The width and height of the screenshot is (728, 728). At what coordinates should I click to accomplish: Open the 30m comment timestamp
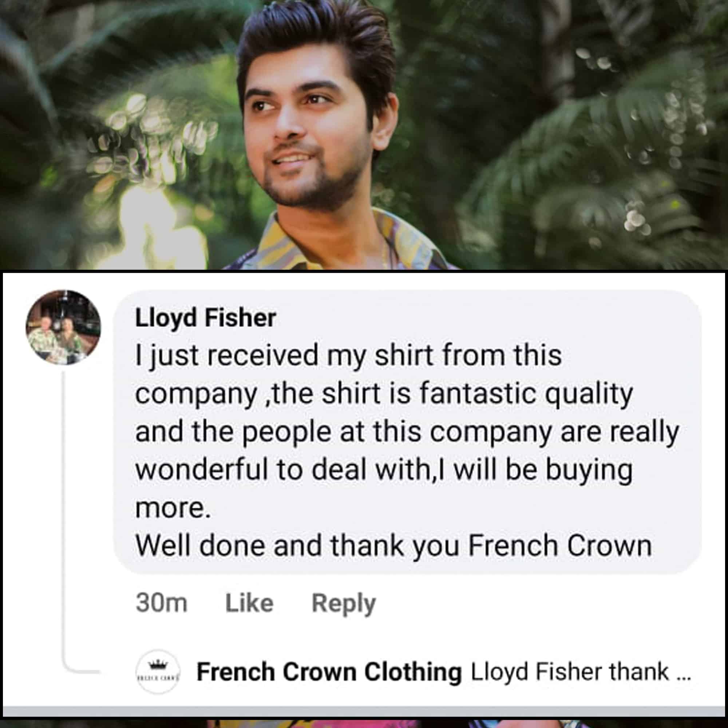tap(161, 603)
